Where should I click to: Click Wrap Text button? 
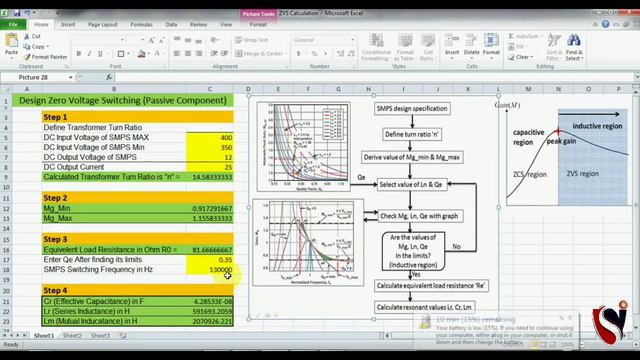pyautogui.click(x=251, y=40)
